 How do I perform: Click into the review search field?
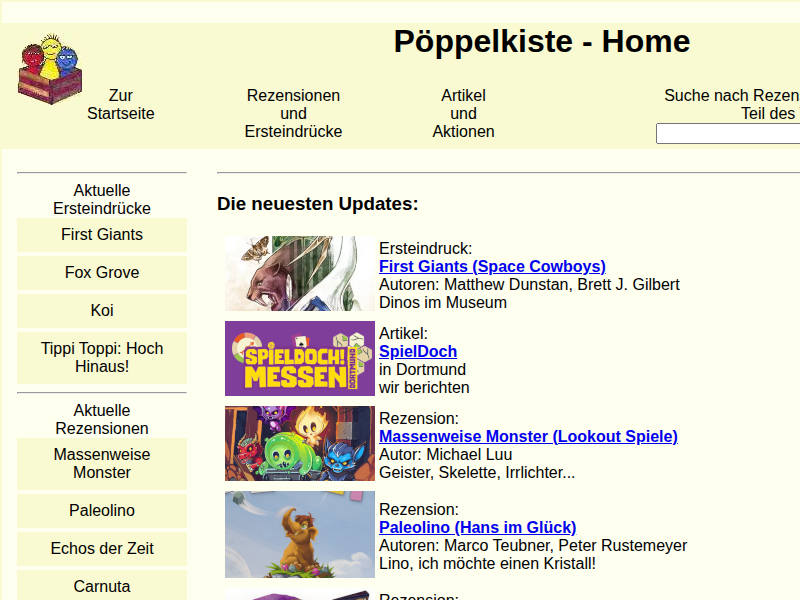(x=727, y=134)
